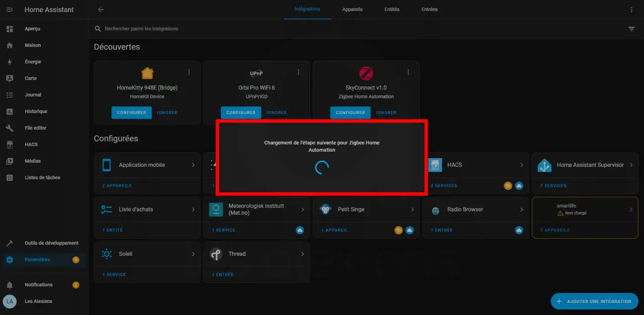Screen dimensions: 644x315
Task: Collapse the sidebar with the menu icon
Action: pyautogui.click(x=10, y=10)
